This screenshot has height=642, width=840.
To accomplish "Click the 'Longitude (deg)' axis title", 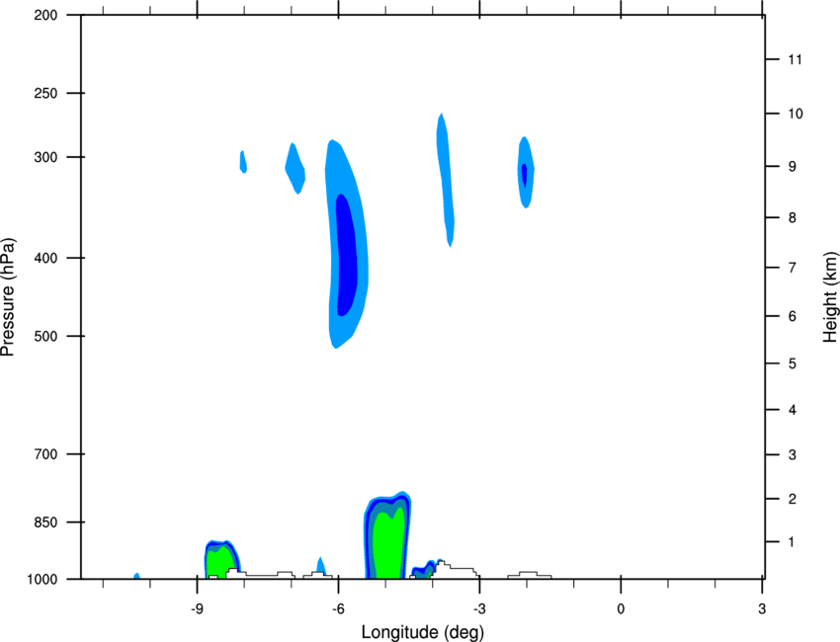I will pyautogui.click(x=423, y=632).
